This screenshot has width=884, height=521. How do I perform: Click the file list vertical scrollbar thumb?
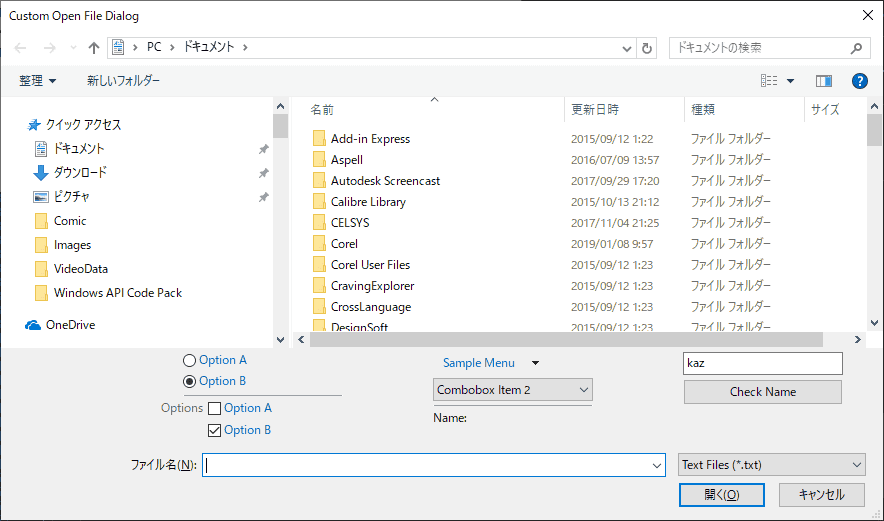pos(874,130)
